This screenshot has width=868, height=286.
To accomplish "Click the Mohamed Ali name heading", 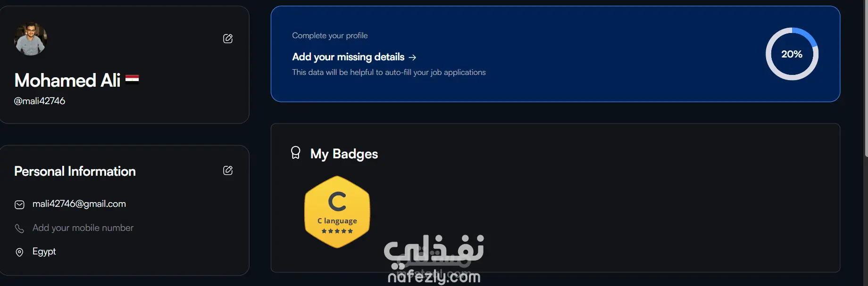I will coord(67,81).
